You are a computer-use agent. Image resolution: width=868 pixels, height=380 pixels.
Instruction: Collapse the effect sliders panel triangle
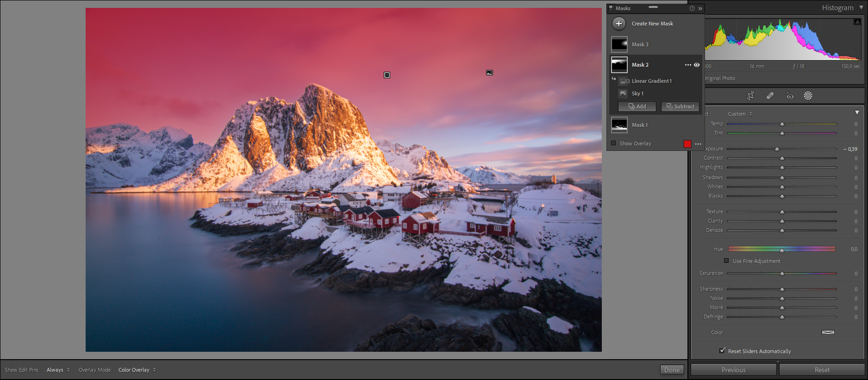pyautogui.click(x=857, y=112)
